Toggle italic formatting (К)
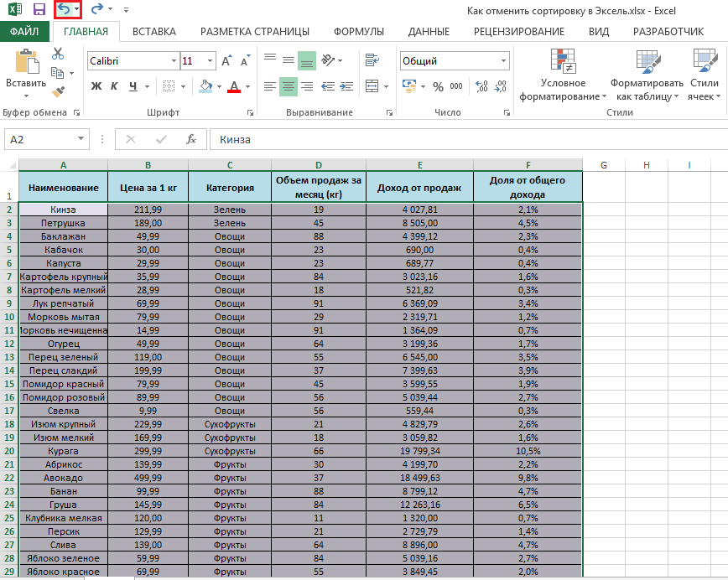Image resolution: width=728 pixels, height=580 pixels. click(x=115, y=86)
